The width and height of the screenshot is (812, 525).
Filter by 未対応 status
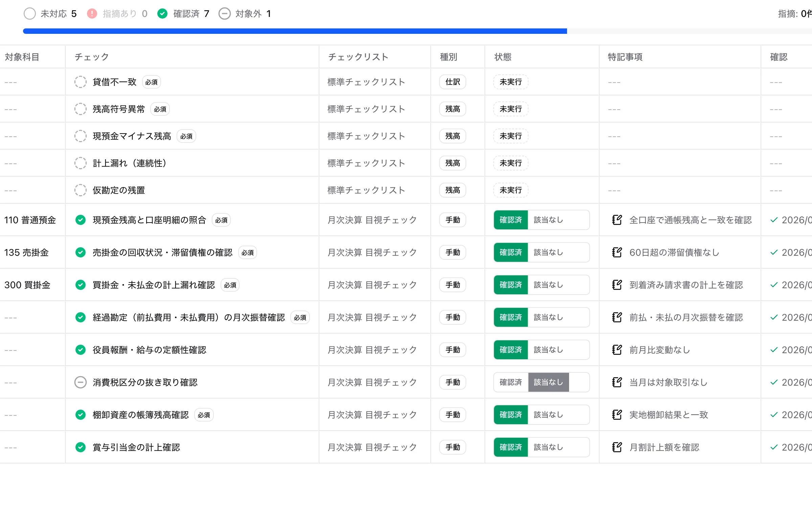coord(50,14)
